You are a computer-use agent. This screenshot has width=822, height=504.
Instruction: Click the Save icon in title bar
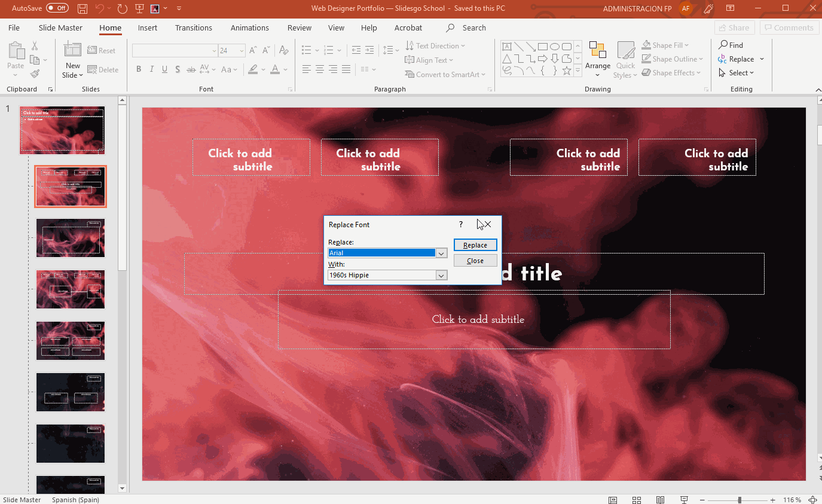[82, 8]
